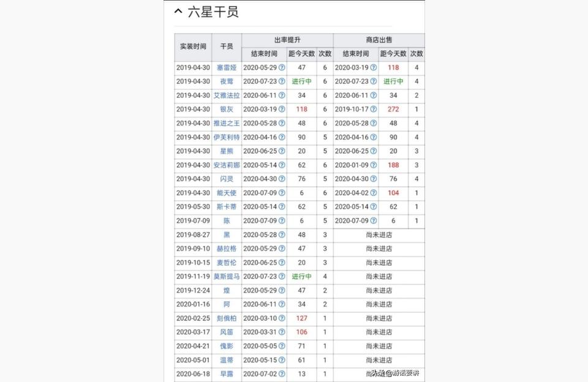This screenshot has height=382, width=588.
Task: Click help icon on 莫斯提马 row
Action: [282, 276]
